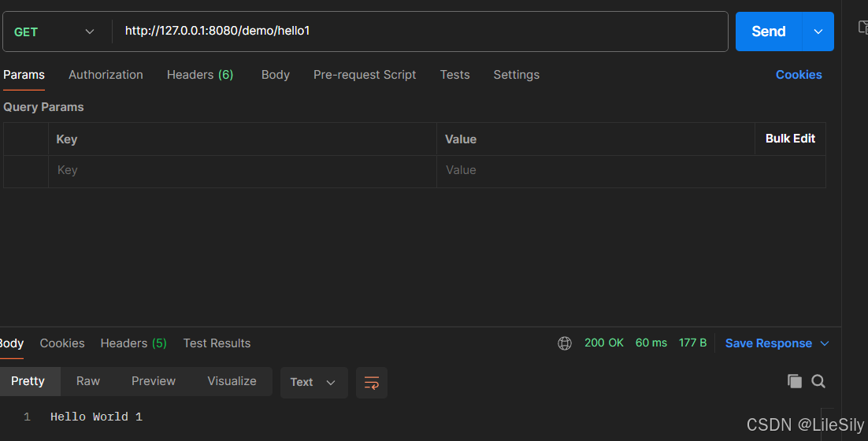Click the Send button

coord(768,31)
